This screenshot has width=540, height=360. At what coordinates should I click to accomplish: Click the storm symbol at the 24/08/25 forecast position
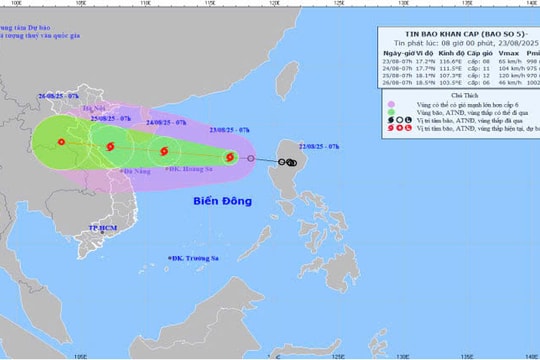164,151
